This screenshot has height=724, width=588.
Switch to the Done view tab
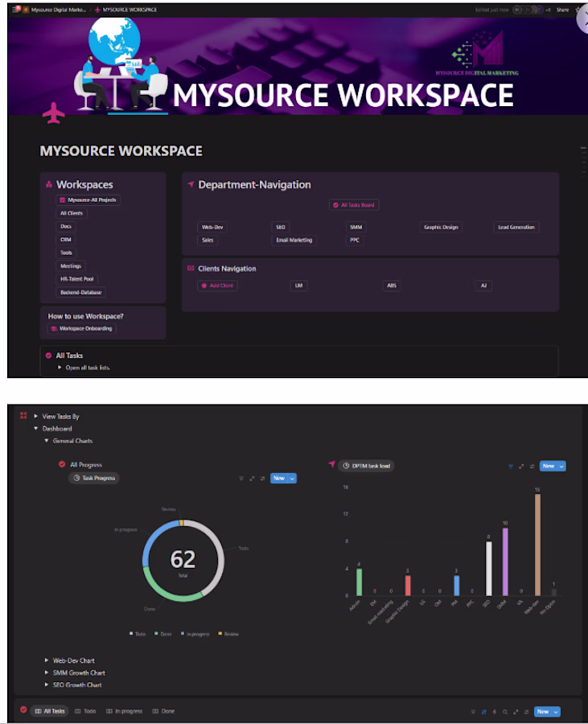pos(163,711)
